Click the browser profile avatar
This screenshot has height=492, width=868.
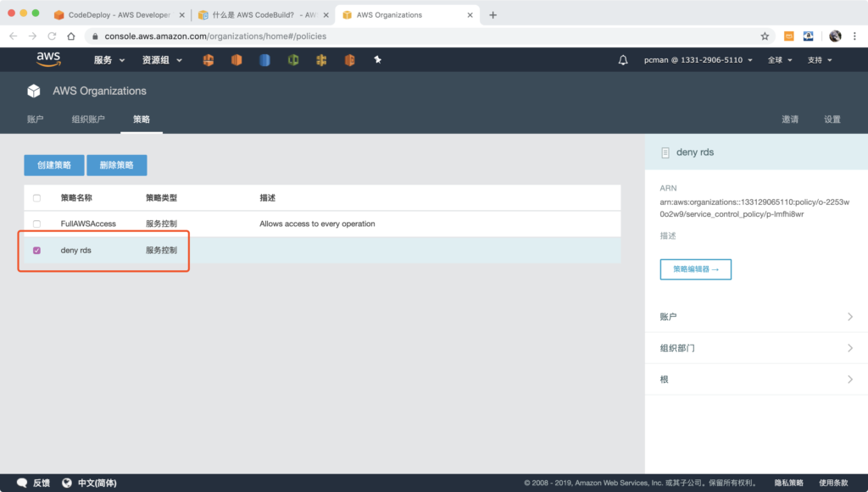(835, 36)
